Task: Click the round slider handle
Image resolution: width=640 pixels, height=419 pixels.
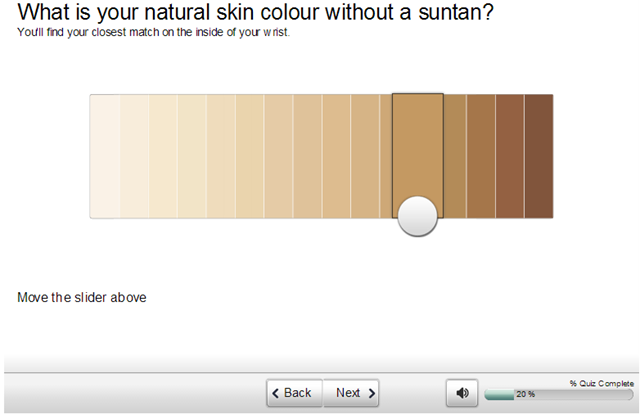Action: [417, 216]
